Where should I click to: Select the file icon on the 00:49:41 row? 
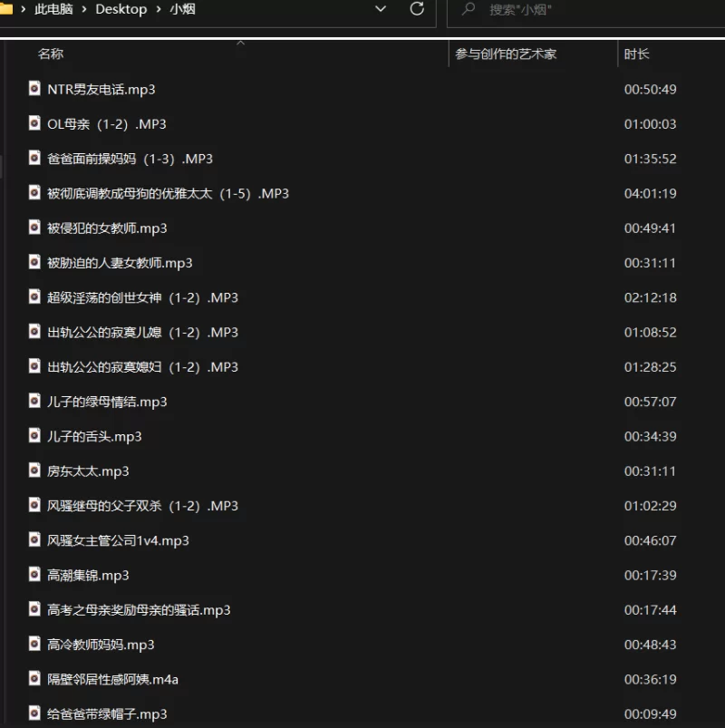pos(34,227)
